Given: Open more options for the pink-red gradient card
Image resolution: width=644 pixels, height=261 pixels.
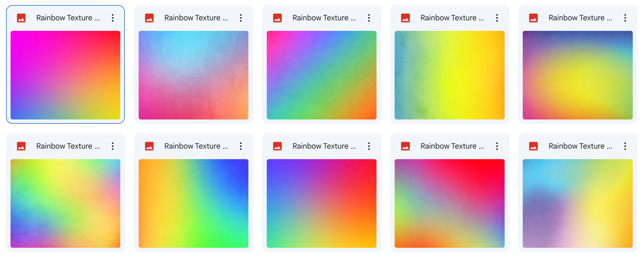Looking at the screenshot, I should click(497, 146).
